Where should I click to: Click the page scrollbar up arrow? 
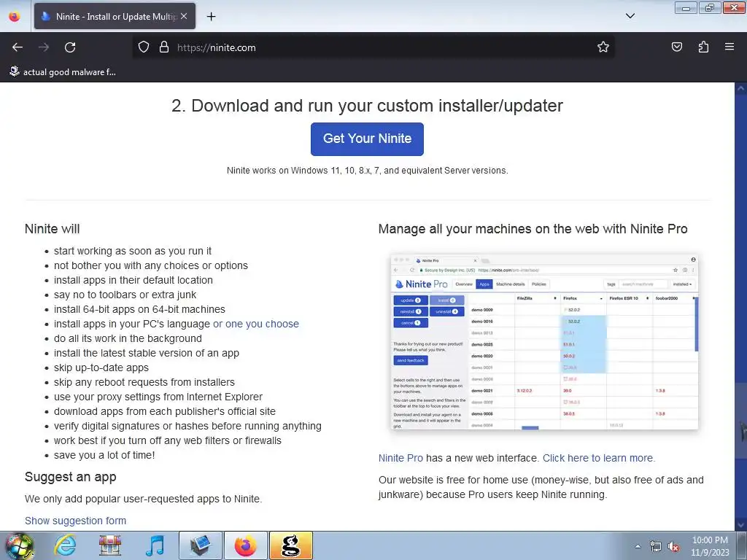tap(741, 88)
